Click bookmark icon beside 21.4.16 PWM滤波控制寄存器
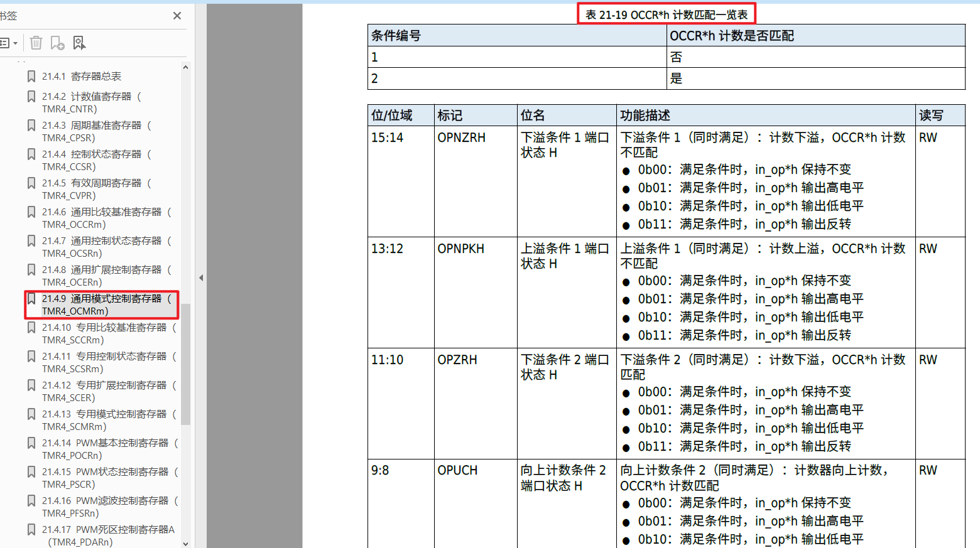 click(31, 500)
